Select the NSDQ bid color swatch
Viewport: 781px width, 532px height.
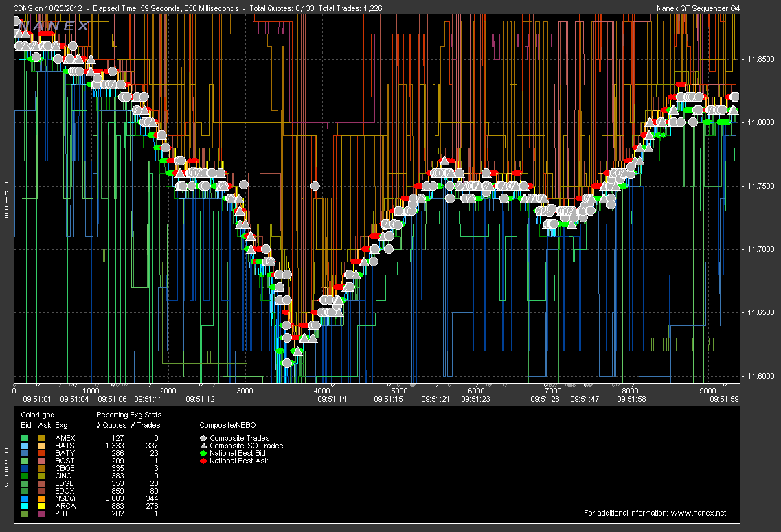click(25, 498)
